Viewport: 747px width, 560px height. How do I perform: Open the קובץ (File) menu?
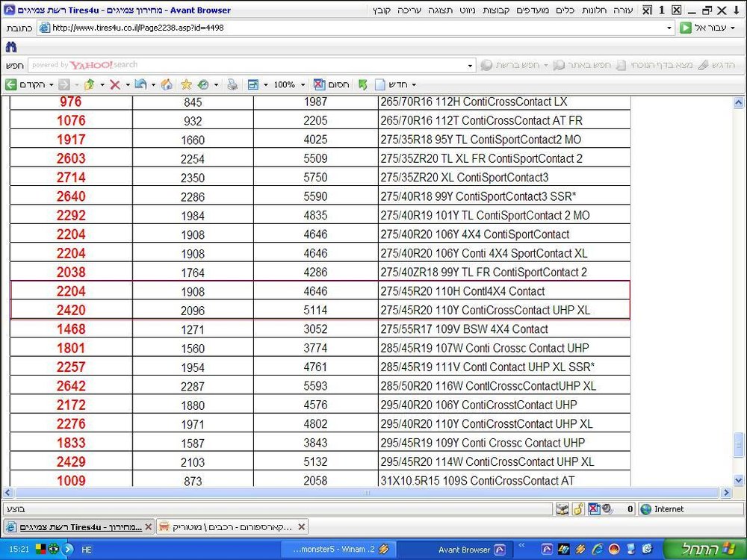(382, 10)
